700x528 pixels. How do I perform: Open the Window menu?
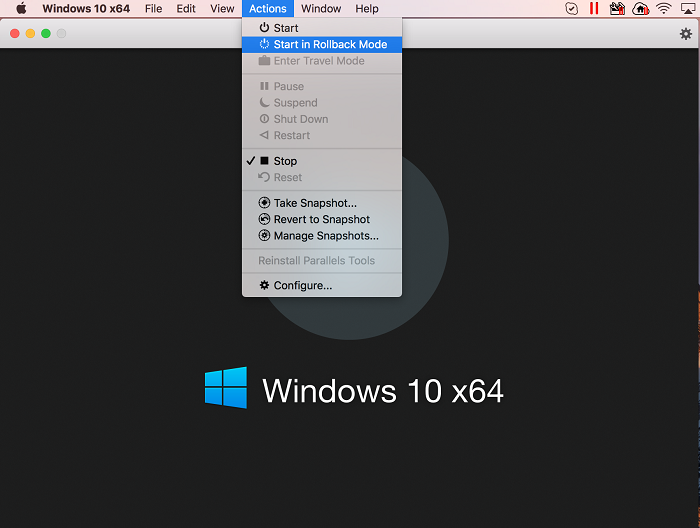click(x=321, y=9)
